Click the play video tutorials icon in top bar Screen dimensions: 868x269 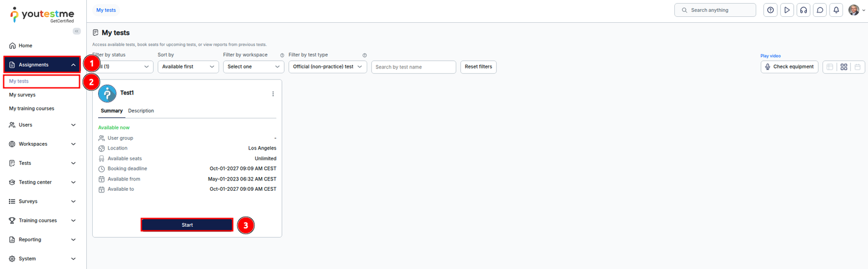(787, 10)
